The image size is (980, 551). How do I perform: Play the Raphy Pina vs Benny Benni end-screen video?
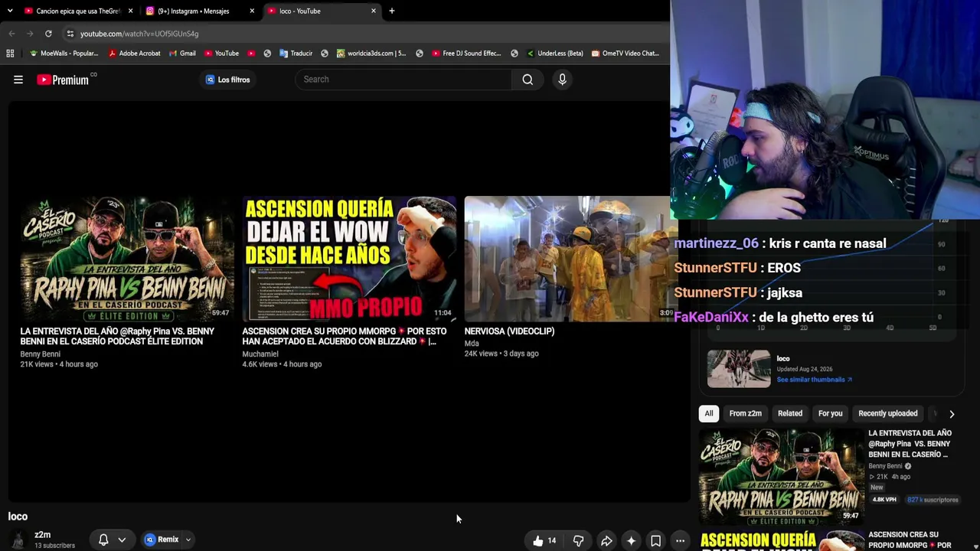126,259
